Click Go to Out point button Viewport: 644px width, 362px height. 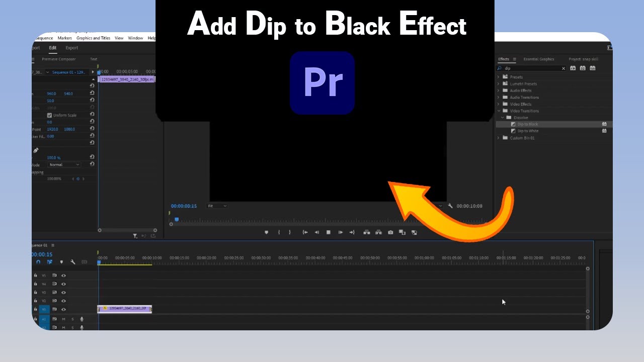pyautogui.click(x=352, y=232)
